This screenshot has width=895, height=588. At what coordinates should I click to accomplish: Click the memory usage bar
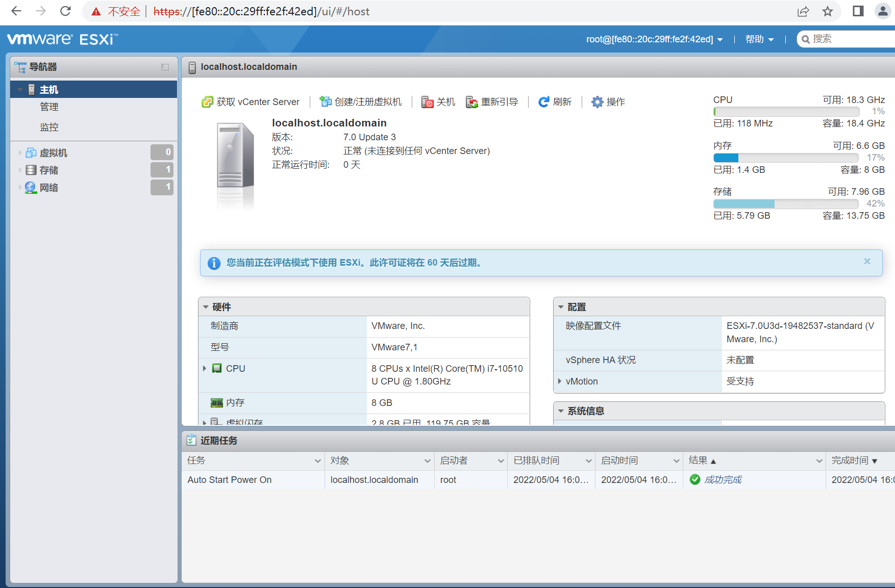pyautogui.click(x=786, y=158)
